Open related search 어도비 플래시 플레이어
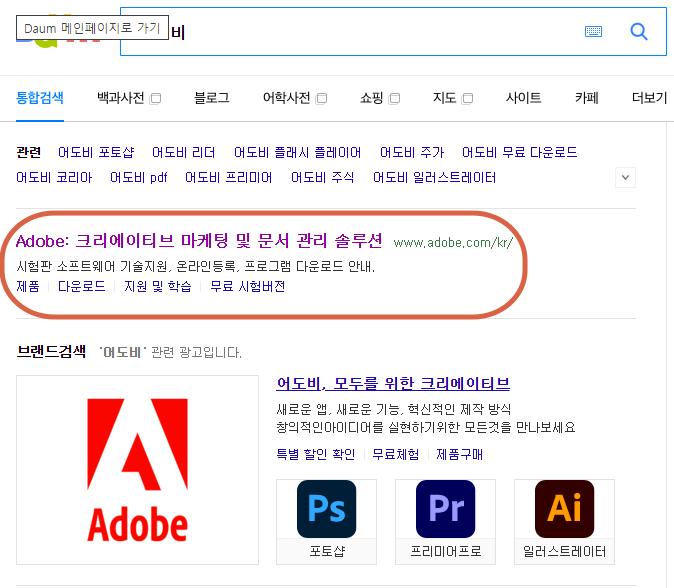Image resolution: width=674 pixels, height=588 pixels. (297, 152)
